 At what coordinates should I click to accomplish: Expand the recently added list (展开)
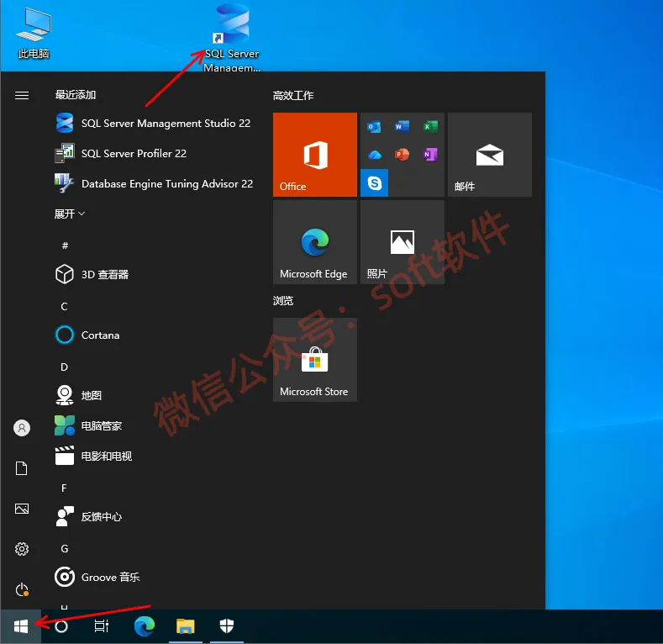pos(70,214)
